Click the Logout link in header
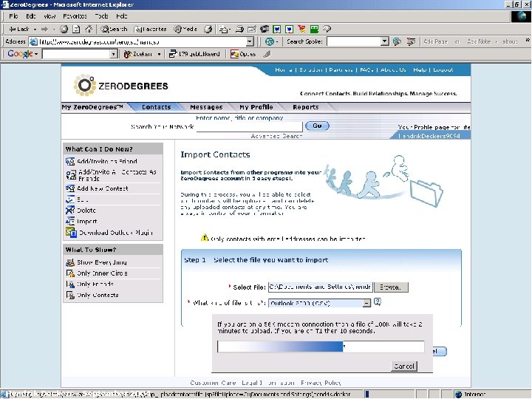532x399 pixels. pos(443,70)
